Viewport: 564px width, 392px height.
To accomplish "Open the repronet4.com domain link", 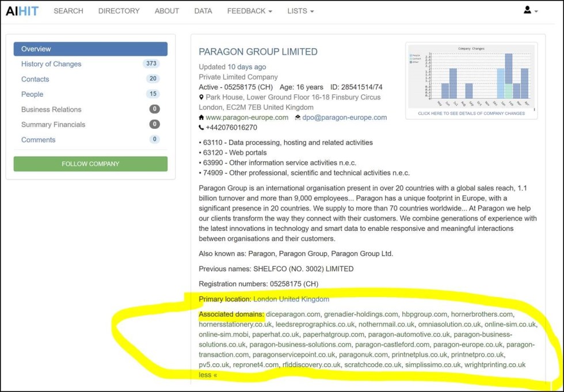I will (x=256, y=365).
